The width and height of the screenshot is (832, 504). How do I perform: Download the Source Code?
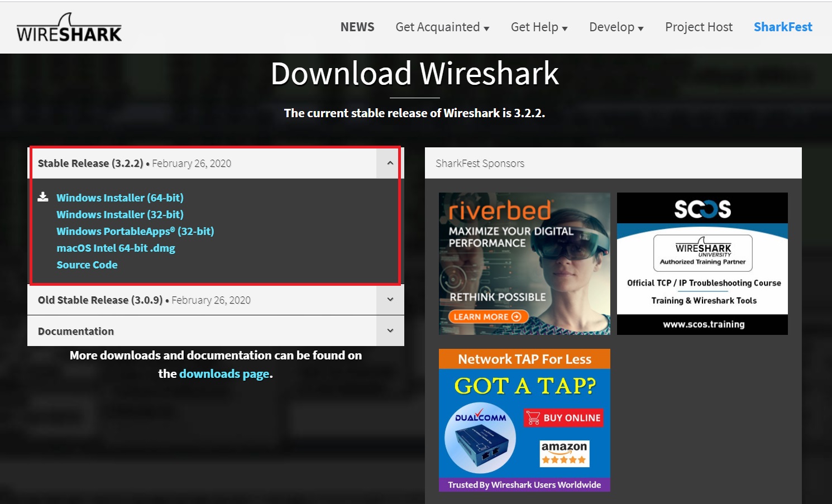[87, 265]
